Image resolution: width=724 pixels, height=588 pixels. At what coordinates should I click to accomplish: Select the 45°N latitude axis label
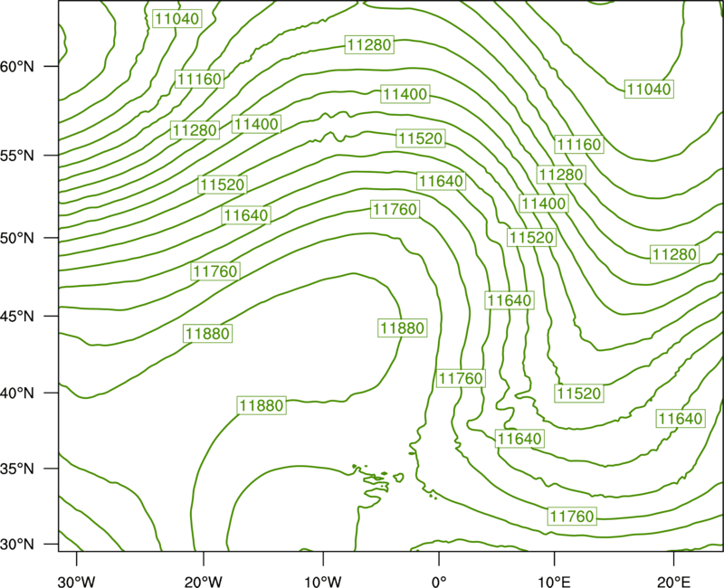17,316
